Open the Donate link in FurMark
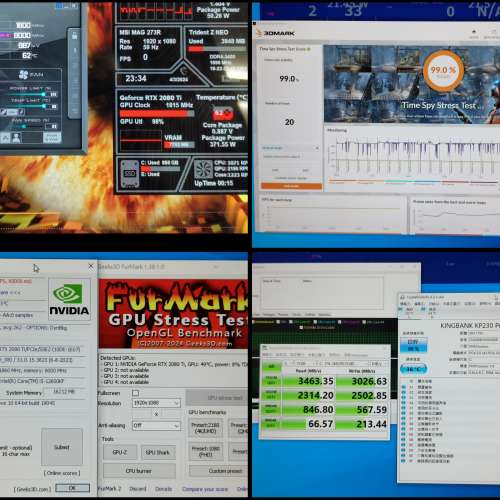Screen dimensions: 500x500 coord(164,489)
